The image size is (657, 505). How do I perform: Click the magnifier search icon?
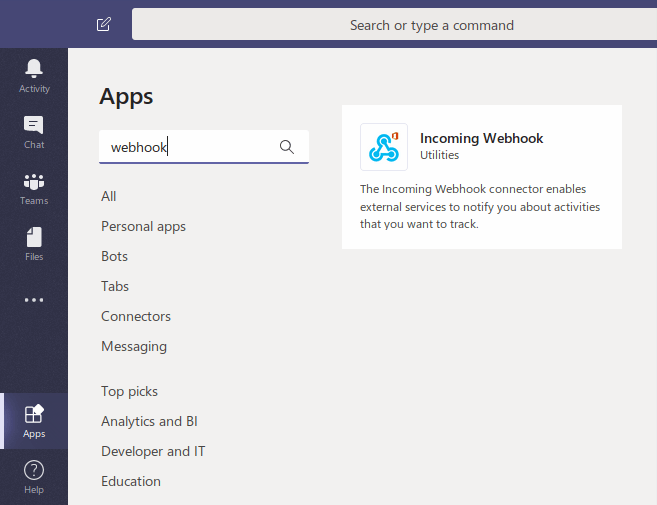pos(287,147)
